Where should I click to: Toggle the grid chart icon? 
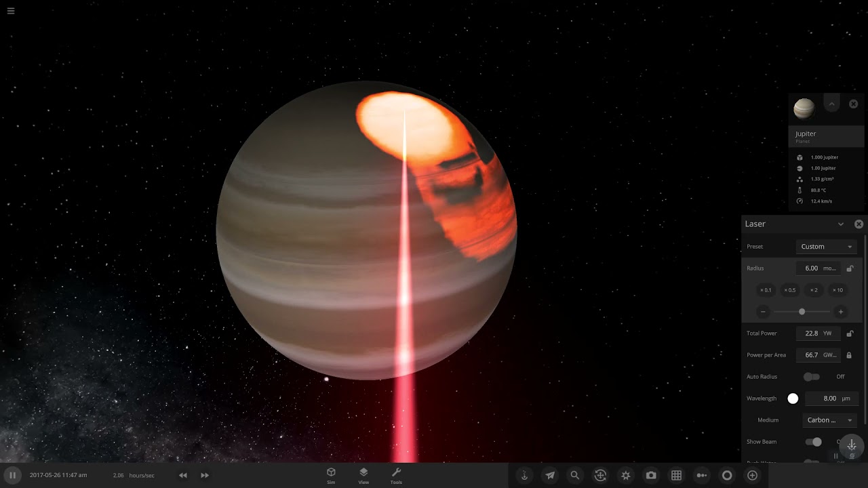pyautogui.click(x=676, y=475)
